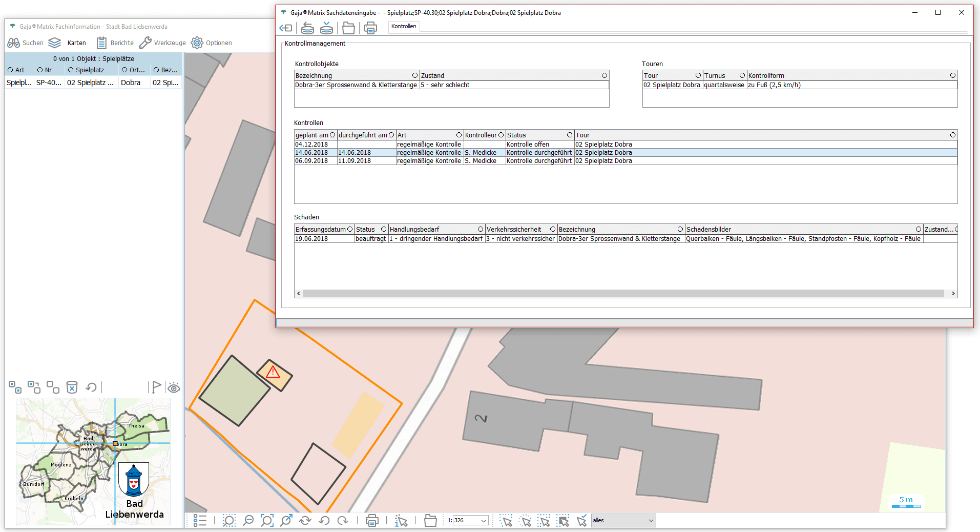
Task: Click the refresh map icon in bottom toolbar
Action: (x=305, y=521)
